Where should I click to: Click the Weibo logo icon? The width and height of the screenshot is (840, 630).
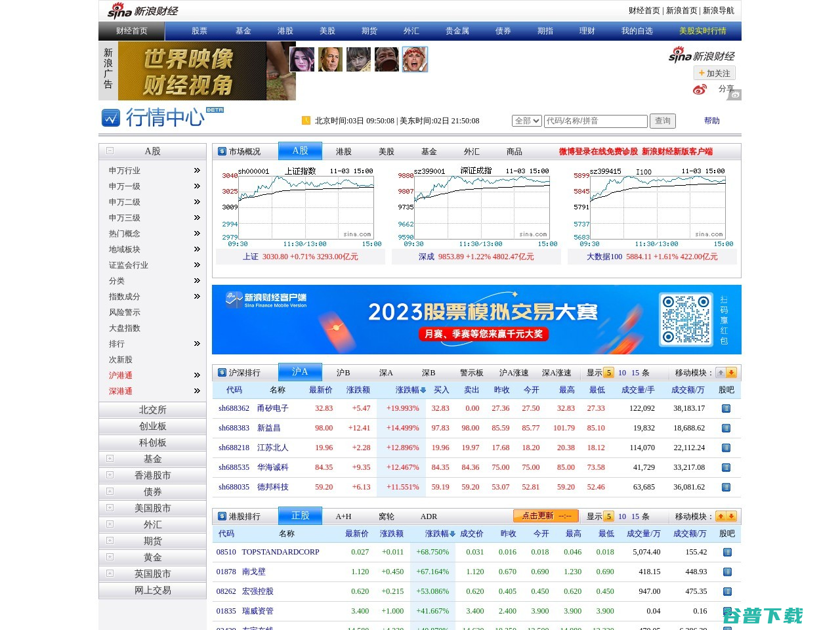tap(700, 89)
